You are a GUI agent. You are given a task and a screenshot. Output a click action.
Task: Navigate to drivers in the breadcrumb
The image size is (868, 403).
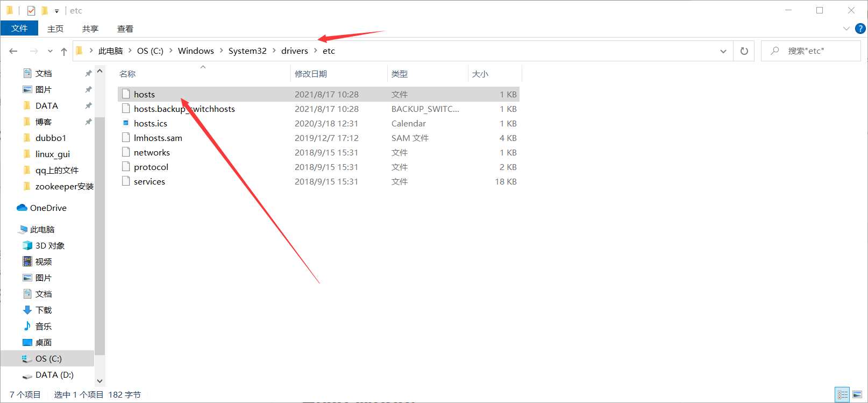tap(295, 51)
